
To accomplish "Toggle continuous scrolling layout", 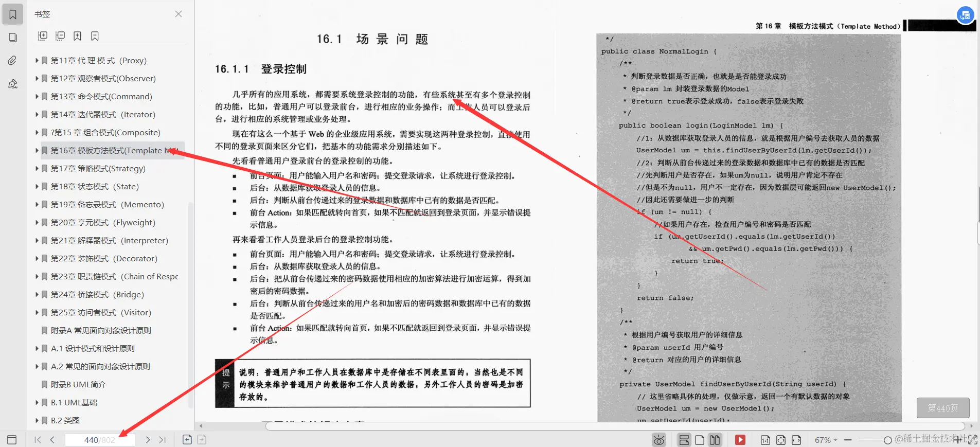I will 684,440.
